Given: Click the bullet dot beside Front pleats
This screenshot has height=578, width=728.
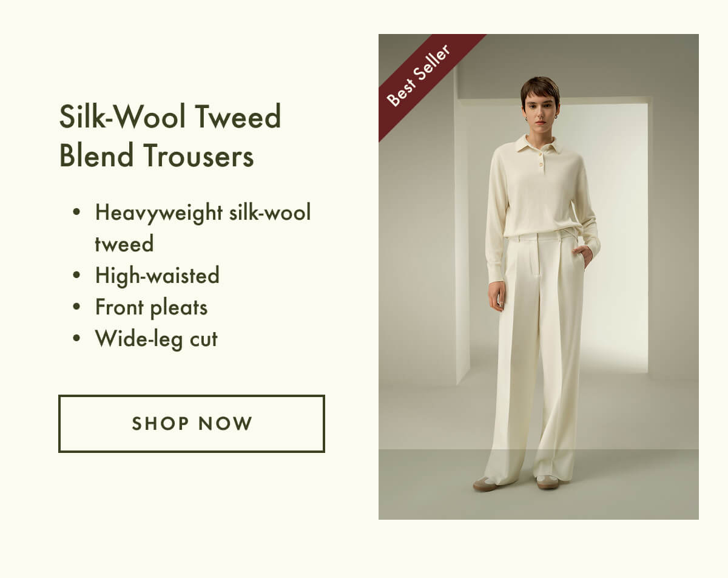Looking at the screenshot, I should (76, 308).
